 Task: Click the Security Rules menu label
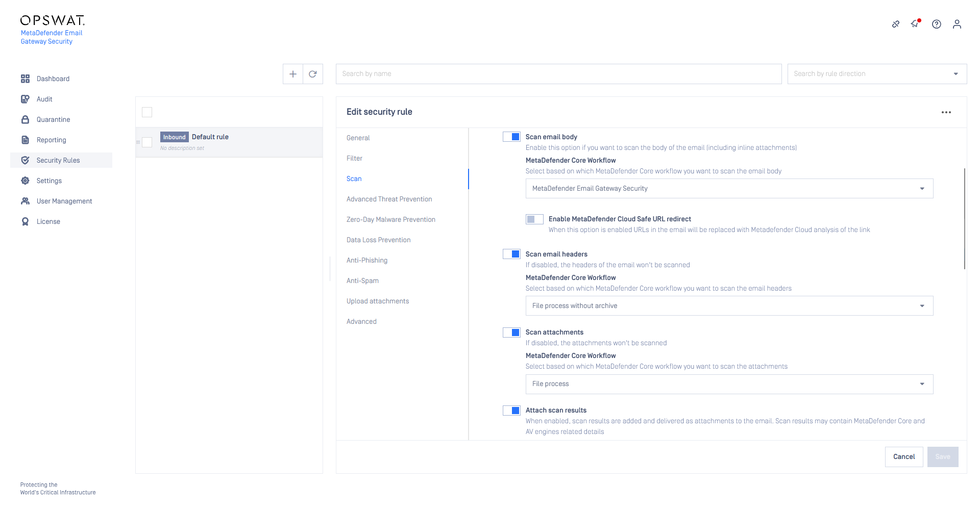click(58, 160)
